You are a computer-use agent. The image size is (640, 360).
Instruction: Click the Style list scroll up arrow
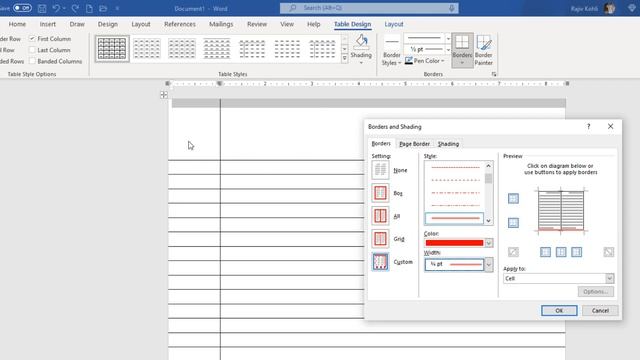(488, 166)
